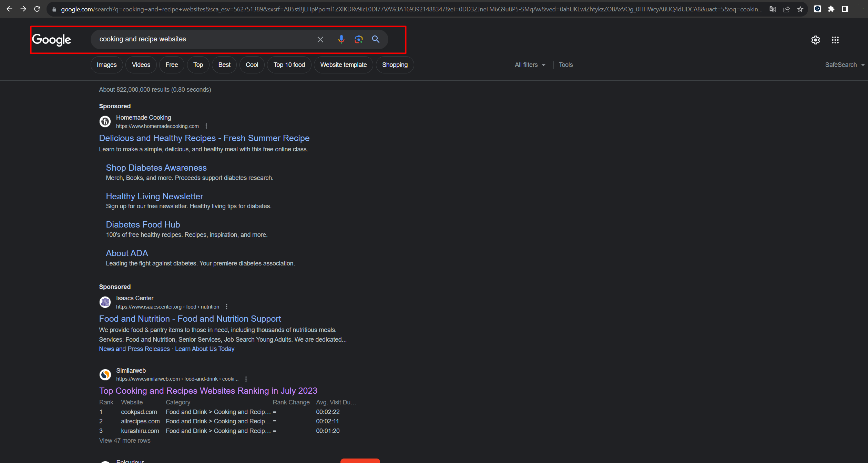This screenshot has height=463, width=868.
Task: Open the three-dot menu for the Homemade Cooking ad
Action: point(206,126)
